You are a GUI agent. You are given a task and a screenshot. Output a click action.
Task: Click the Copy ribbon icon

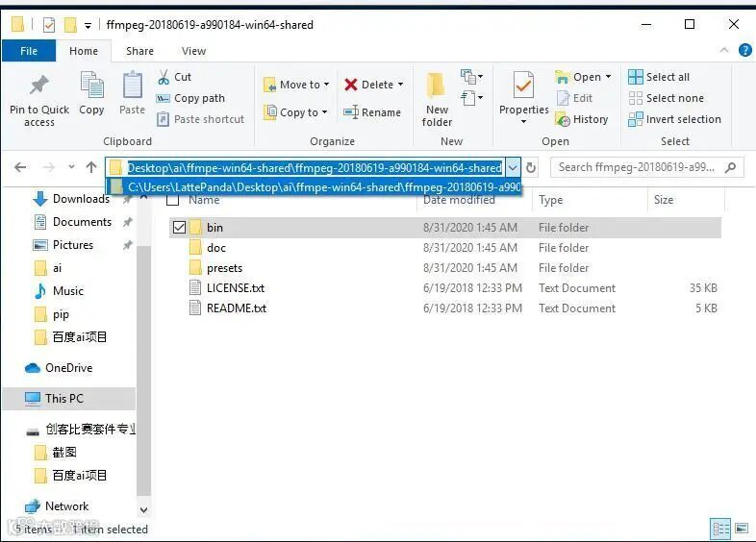(x=91, y=86)
